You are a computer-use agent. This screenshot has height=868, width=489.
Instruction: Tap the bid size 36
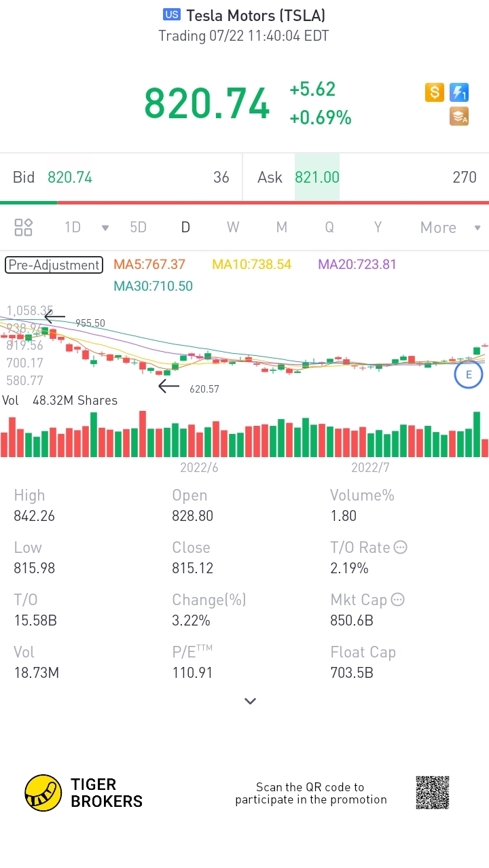click(x=221, y=178)
